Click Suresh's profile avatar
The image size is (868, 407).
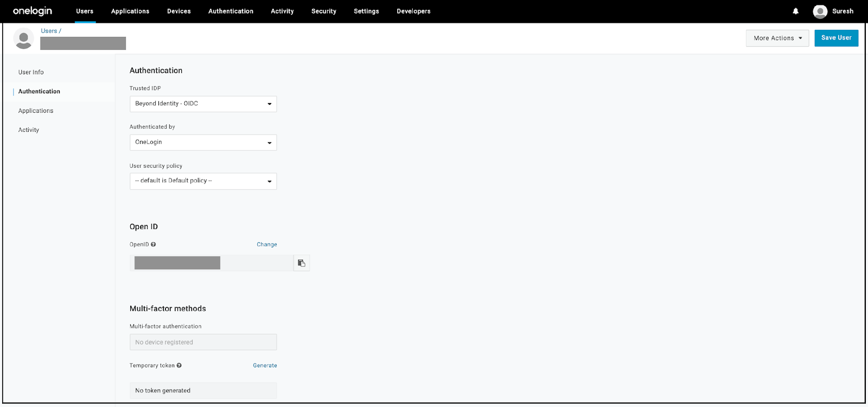point(820,11)
